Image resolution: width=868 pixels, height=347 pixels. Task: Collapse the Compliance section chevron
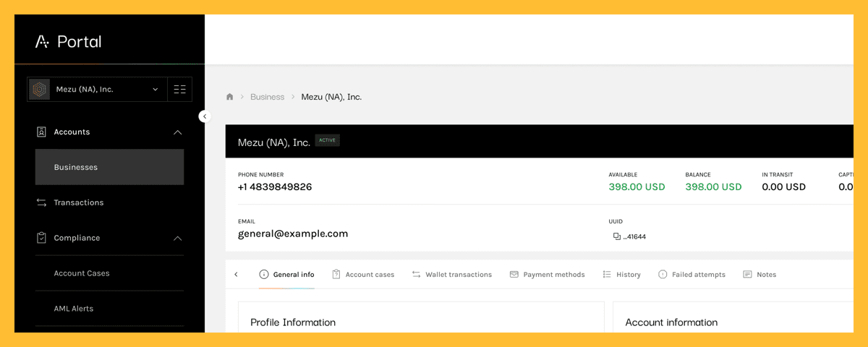coord(177,238)
